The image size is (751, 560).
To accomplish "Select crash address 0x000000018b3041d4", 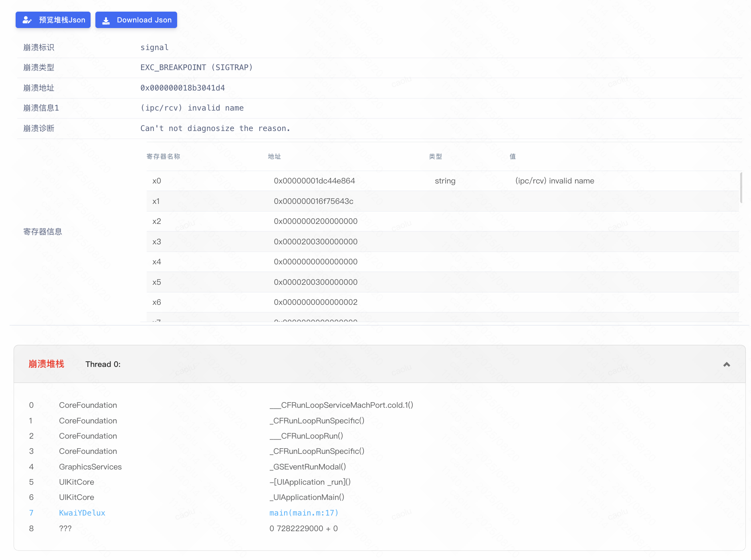I will pyautogui.click(x=182, y=88).
